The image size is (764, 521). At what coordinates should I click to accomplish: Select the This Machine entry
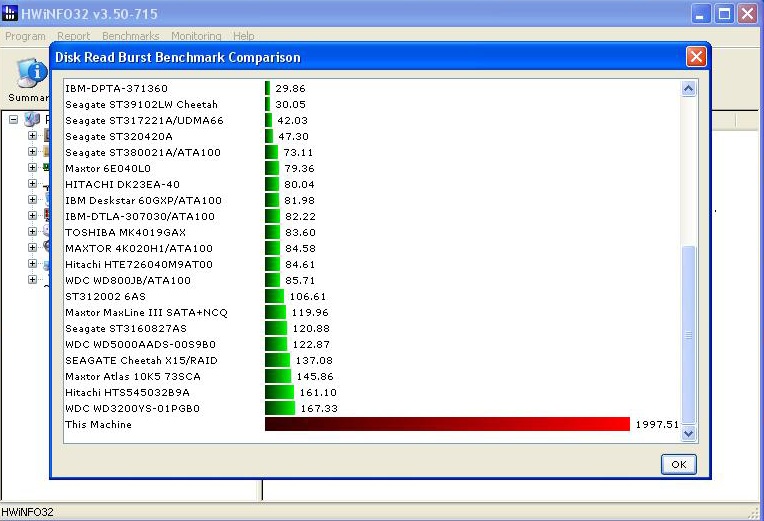[x=98, y=425]
